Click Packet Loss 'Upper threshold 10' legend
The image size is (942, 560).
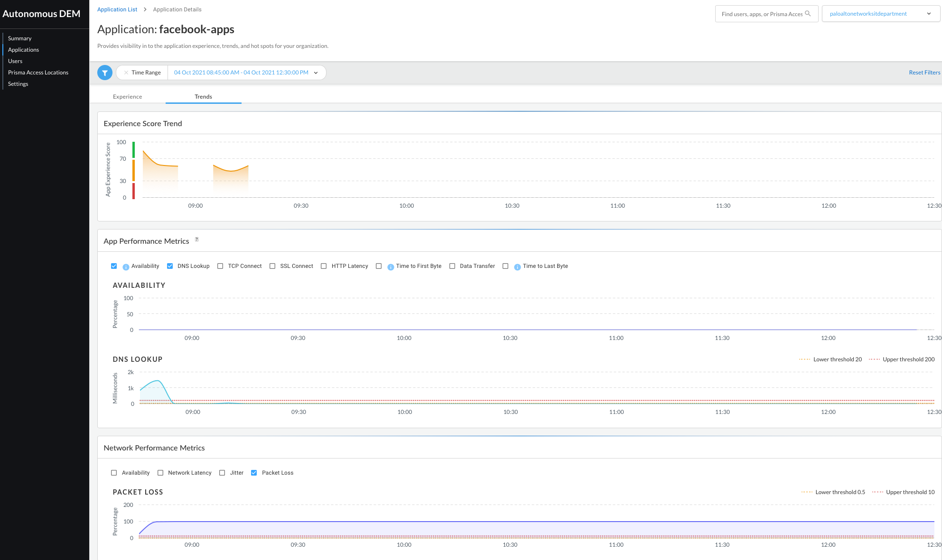(904, 492)
